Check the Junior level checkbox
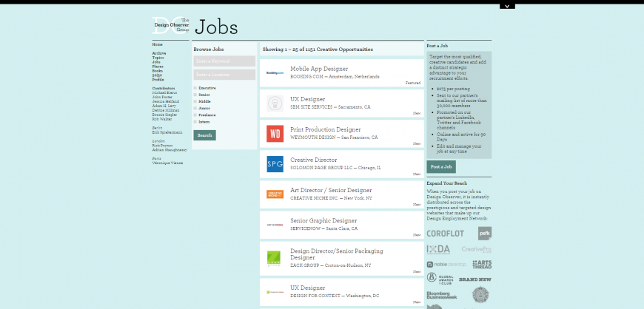Viewport: 644px width, 309px height. pyautogui.click(x=195, y=109)
